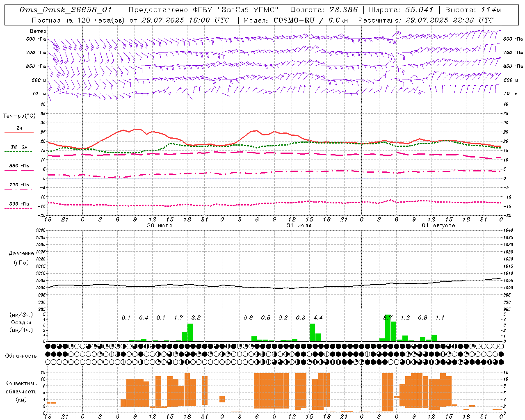Click the 1.1 precipitation total
The height and width of the screenshot is (420, 525).
(x=440, y=317)
